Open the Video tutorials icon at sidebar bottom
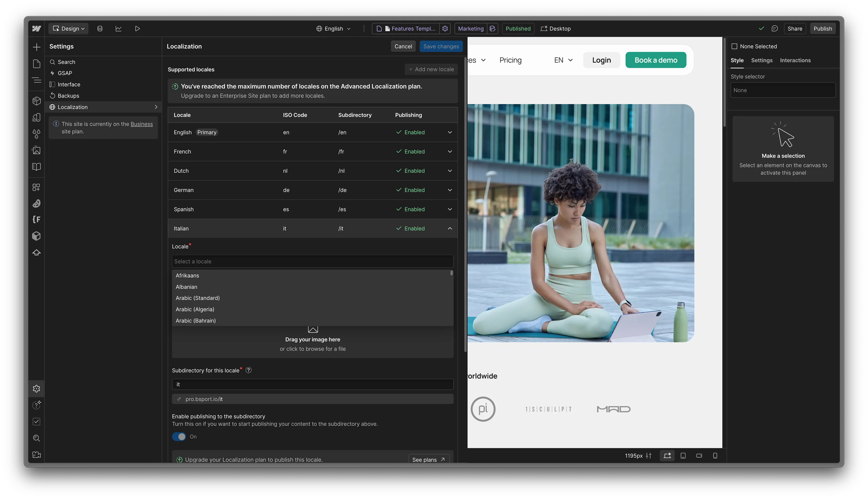Image resolution: width=868 pixels, height=499 pixels. tap(36, 455)
